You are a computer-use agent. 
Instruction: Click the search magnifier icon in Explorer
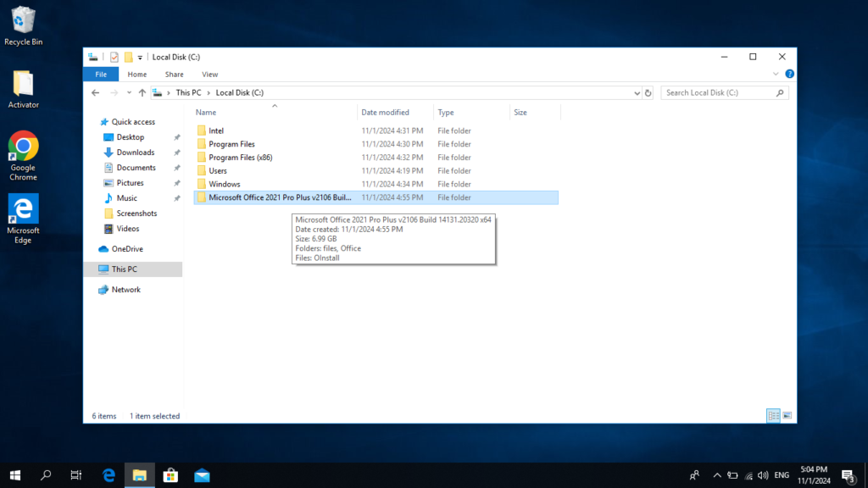pyautogui.click(x=780, y=93)
